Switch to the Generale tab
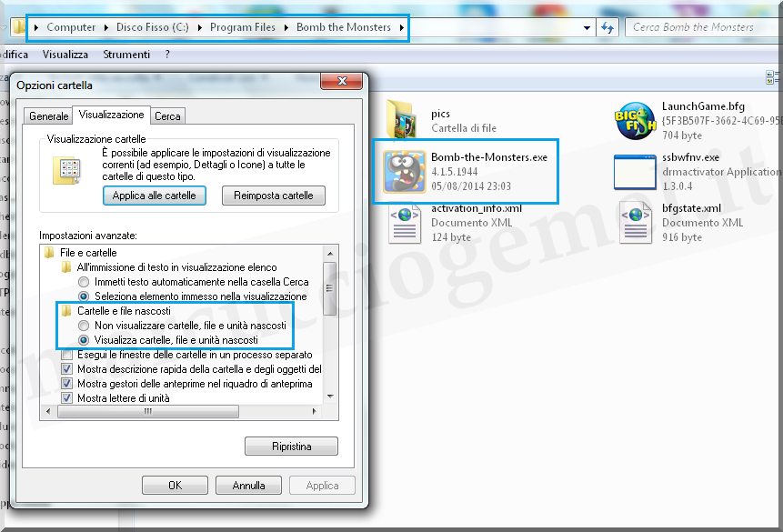This screenshot has height=532, width=783. click(48, 115)
